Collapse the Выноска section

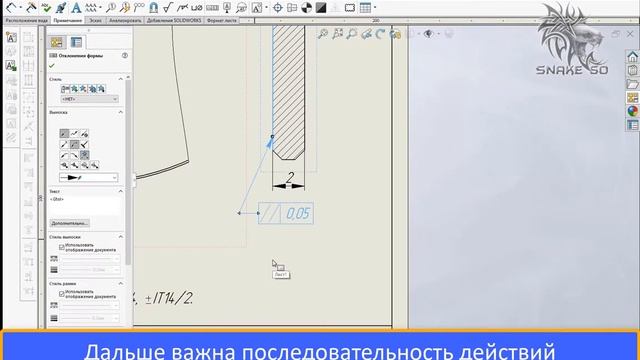[120, 112]
